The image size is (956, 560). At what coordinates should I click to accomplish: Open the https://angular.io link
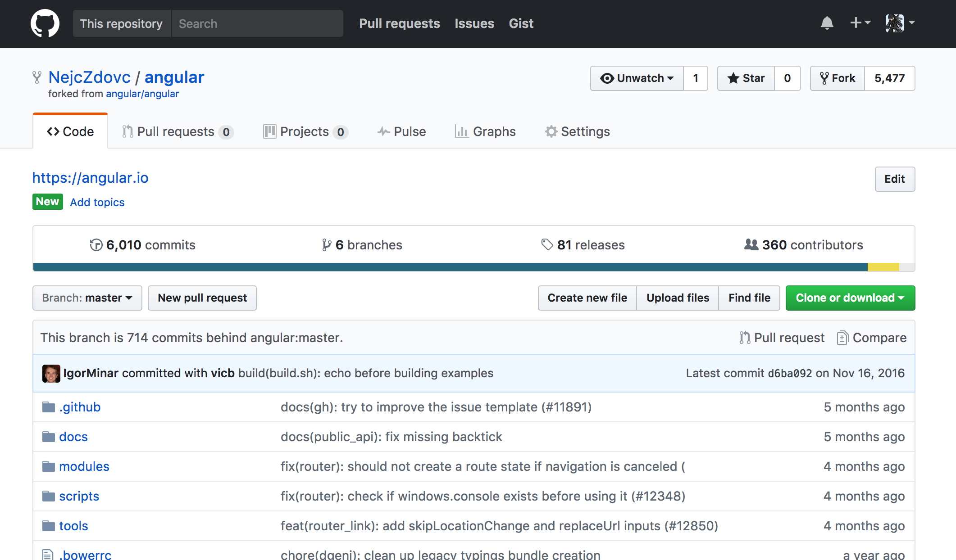[x=90, y=178]
